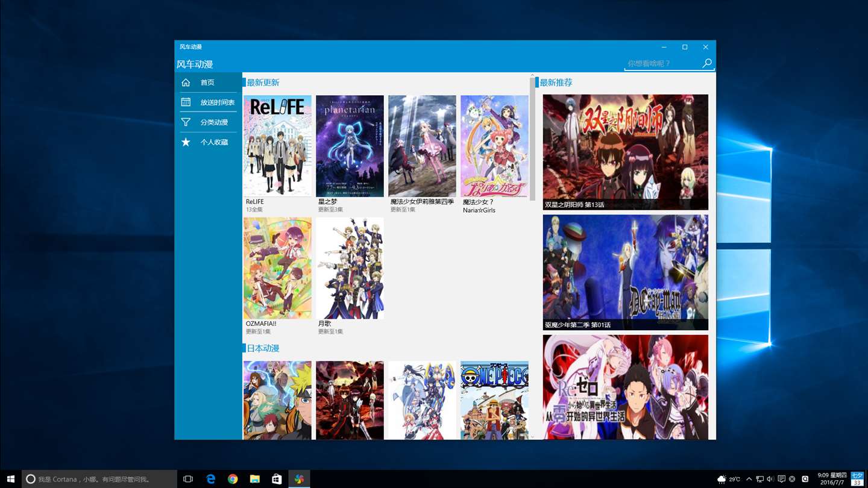This screenshot has height=488, width=868.
Task: Expand hidden system tray icons
Action: (749, 479)
